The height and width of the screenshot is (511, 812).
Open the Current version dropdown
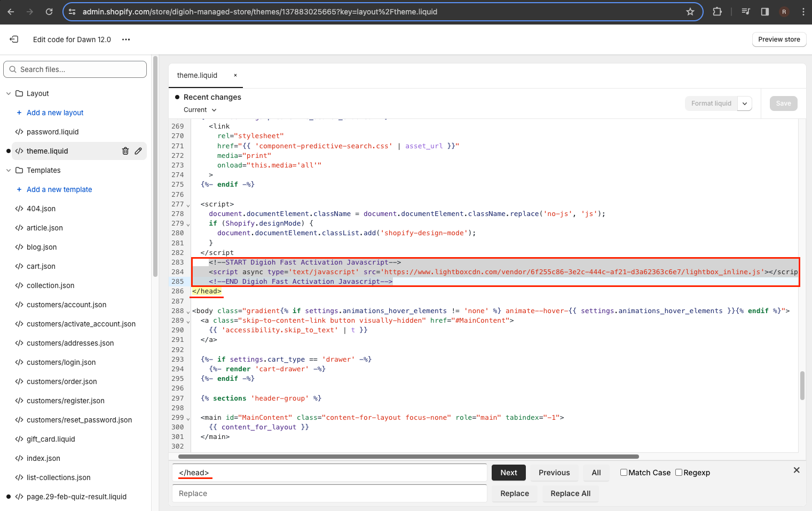[x=200, y=110]
